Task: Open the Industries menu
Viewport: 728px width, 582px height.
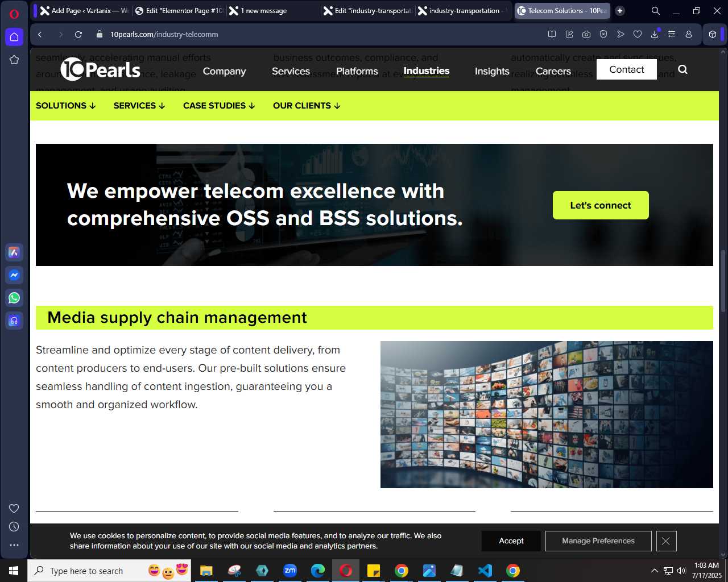Action: 427,71
